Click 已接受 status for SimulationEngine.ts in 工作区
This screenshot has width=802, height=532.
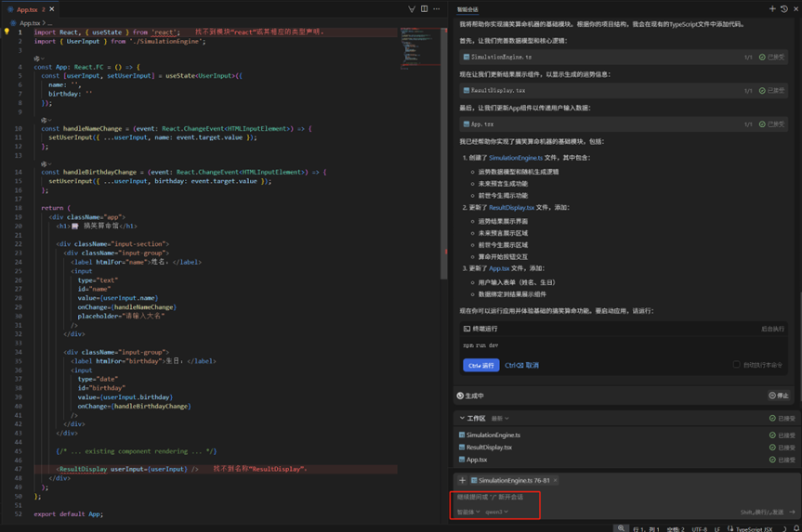tap(782, 435)
